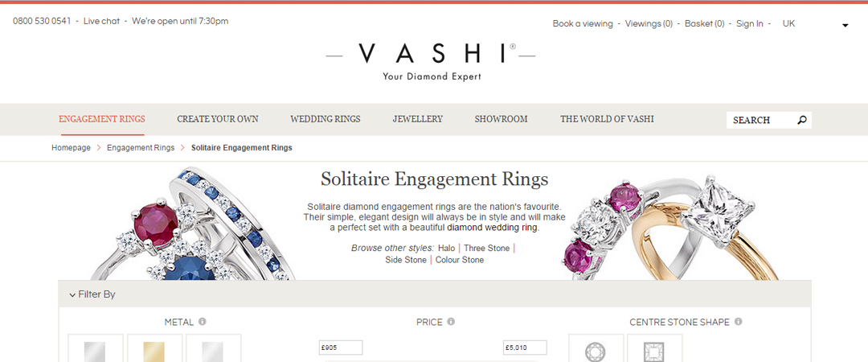
Task: Choose the first silver metal swatch
Action: click(x=95, y=348)
